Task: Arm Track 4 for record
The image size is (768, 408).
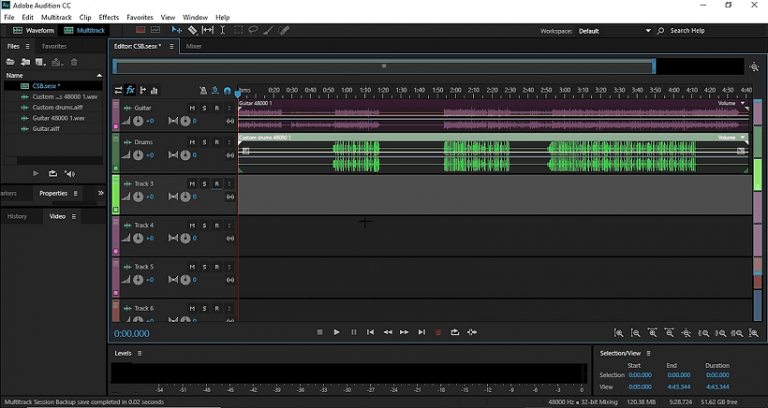Action: [x=216, y=226]
